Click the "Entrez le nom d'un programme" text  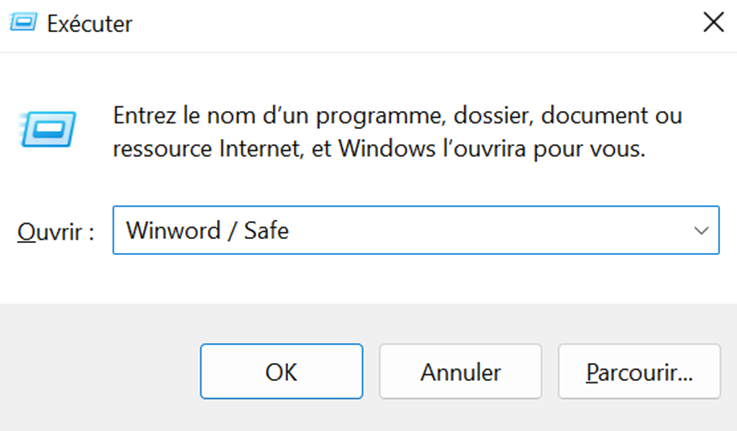pos(279,116)
